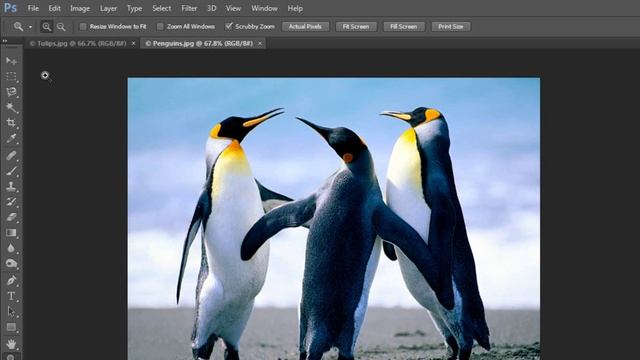Viewport: 640px width, 360px height.
Task: Open the File menu
Action: [33, 8]
